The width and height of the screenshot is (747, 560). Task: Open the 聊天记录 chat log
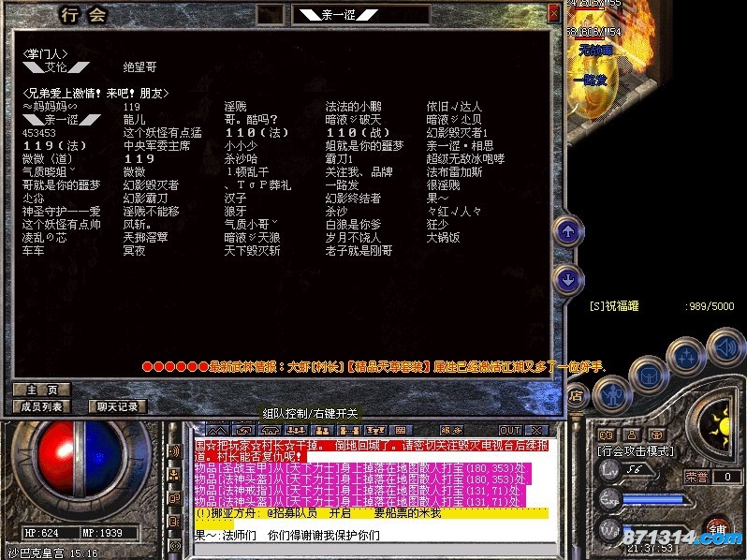[x=118, y=405]
